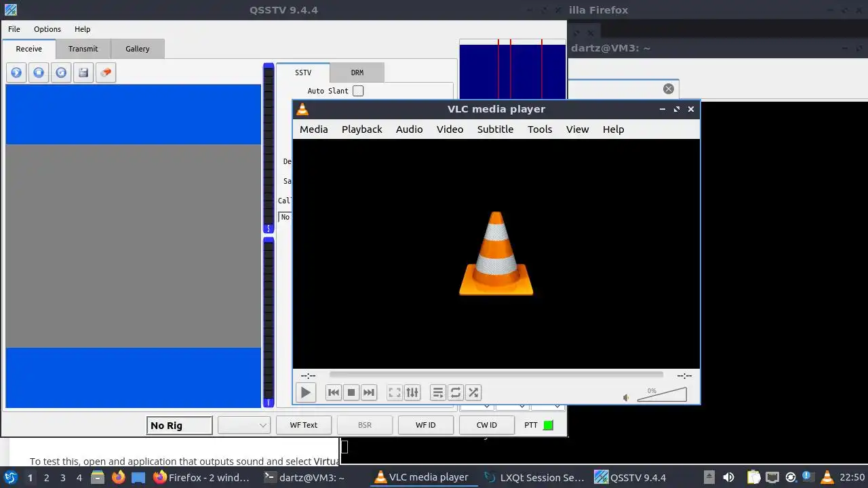868x488 pixels.
Task: Open dropdown next to No Rig
Action: point(244,425)
